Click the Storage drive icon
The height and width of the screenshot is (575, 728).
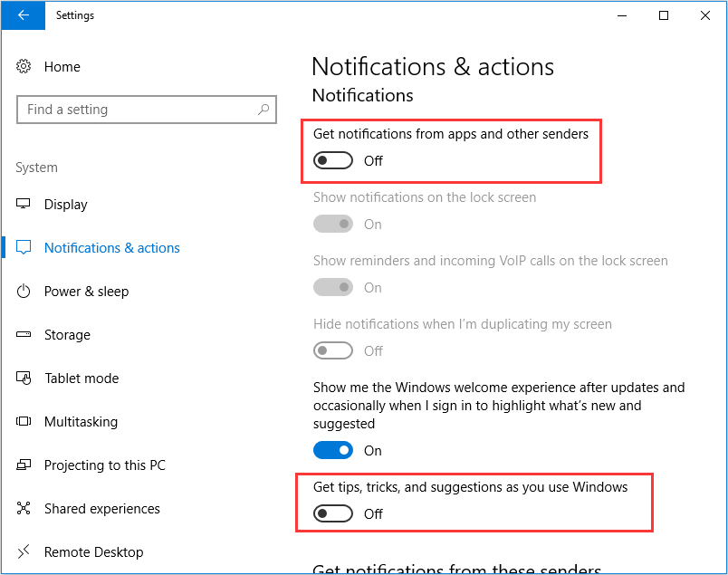(25, 334)
